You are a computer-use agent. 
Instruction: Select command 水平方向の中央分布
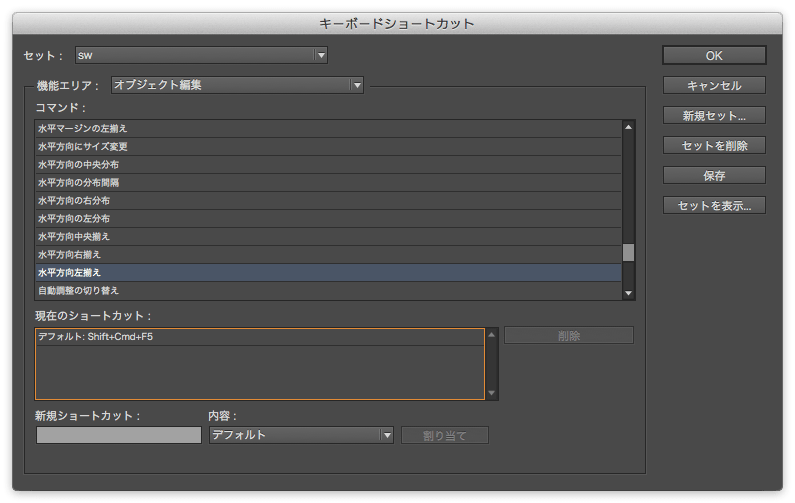pyautogui.click(x=328, y=165)
